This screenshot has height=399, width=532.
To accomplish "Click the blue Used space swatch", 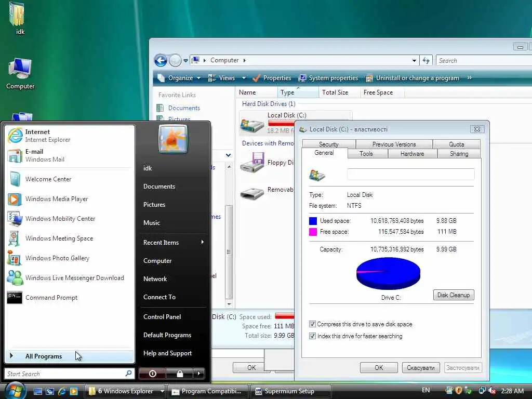I will [313, 221].
